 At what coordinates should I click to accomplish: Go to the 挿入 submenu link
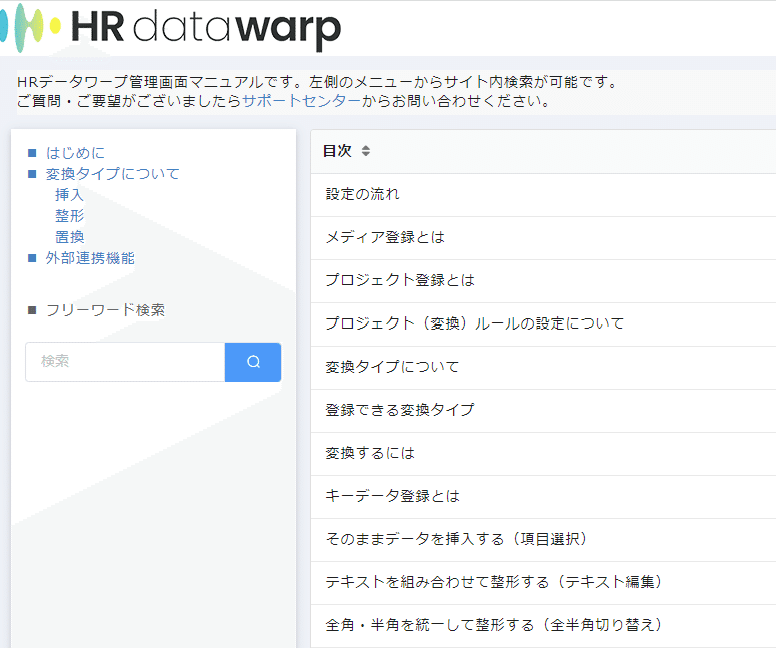[69, 195]
